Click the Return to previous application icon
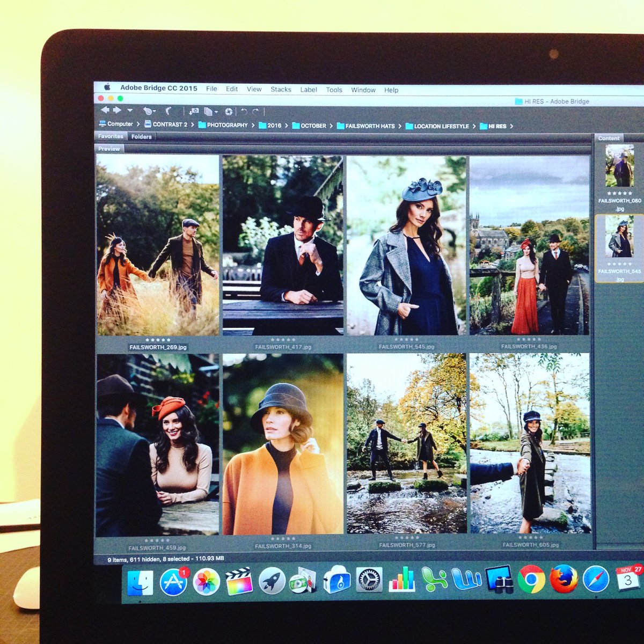644x644 pixels. tap(169, 111)
